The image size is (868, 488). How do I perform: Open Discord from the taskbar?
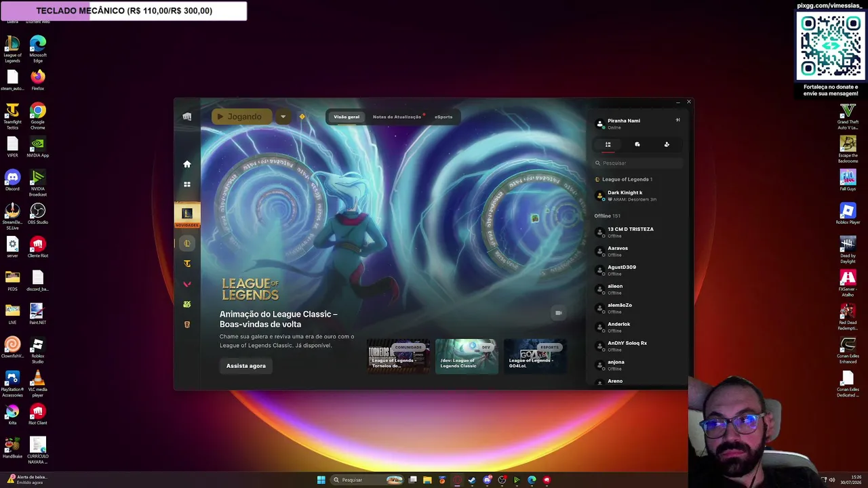[487, 480]
